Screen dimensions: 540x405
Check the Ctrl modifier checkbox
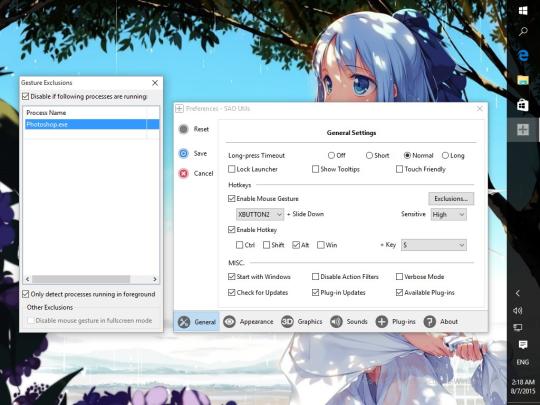239,245
